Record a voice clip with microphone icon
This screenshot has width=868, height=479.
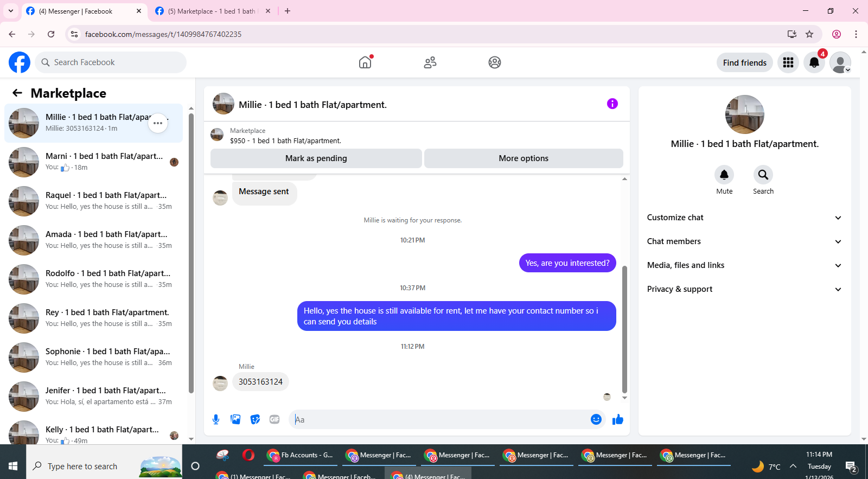tap(216, 419)
